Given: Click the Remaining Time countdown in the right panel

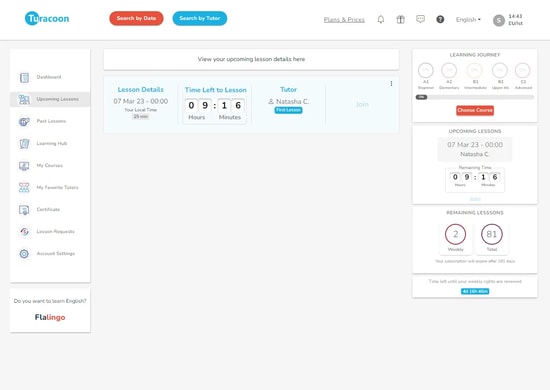Looking at the screenshot, I should [x=475, y=180].
